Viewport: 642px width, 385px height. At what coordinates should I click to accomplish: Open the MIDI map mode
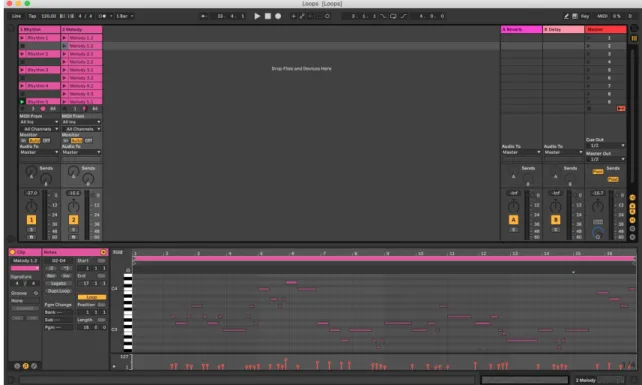(602, 16)
